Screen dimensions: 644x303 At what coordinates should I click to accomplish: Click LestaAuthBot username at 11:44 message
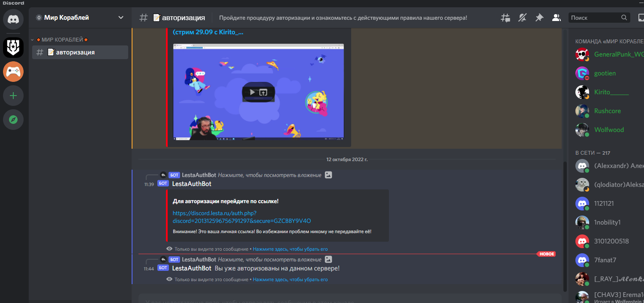192,268
